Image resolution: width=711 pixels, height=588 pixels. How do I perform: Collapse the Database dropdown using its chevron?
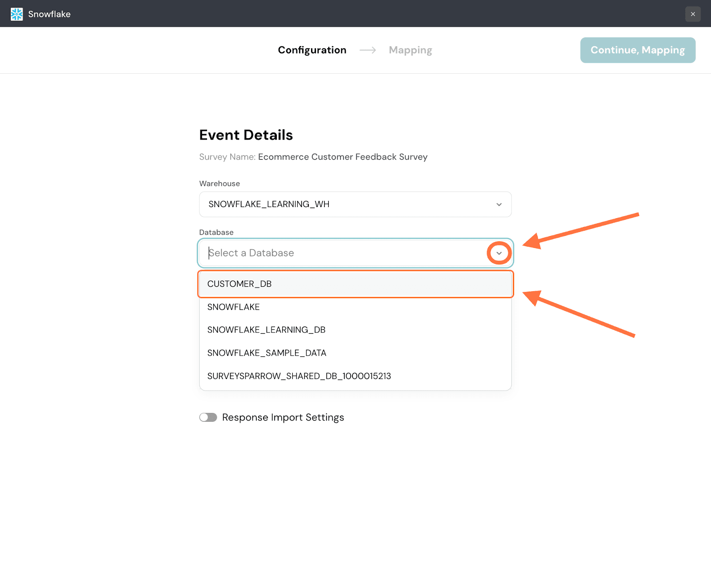[x=499, y=253]
